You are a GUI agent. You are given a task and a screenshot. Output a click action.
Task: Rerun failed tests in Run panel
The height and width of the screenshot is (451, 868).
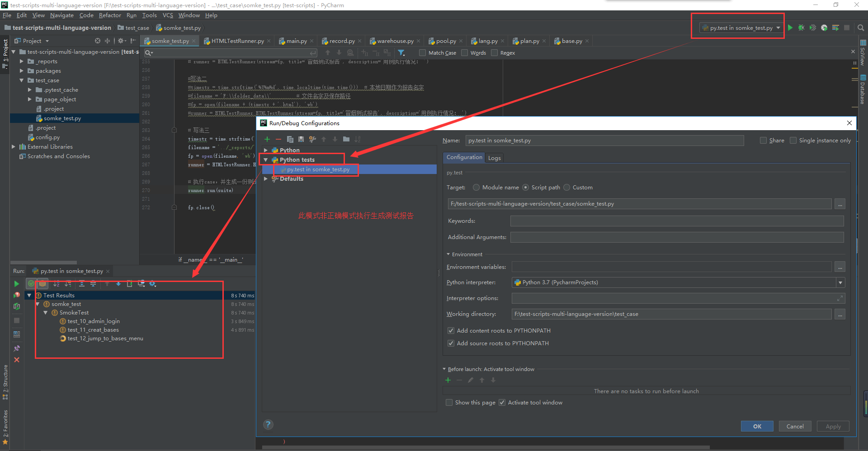[x=17, y=295]
